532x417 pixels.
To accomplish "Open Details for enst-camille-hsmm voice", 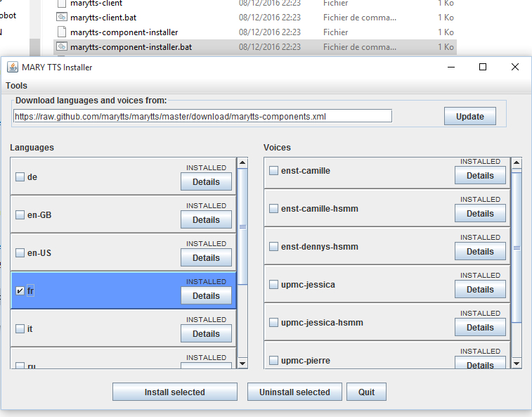I will (480, 214).
